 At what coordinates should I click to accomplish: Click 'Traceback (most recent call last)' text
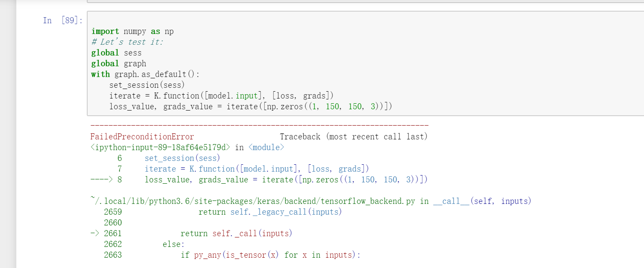pos(354,137)
